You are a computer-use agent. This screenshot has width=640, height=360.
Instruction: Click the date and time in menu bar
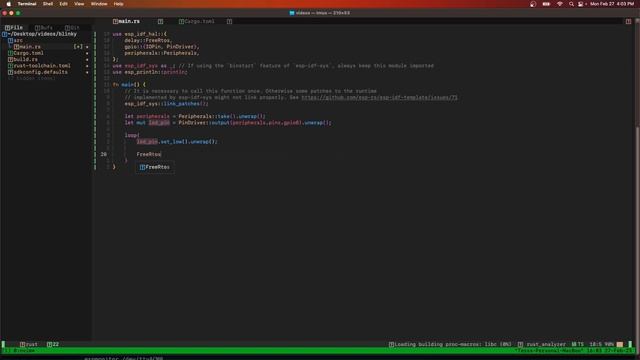[611, 4]
